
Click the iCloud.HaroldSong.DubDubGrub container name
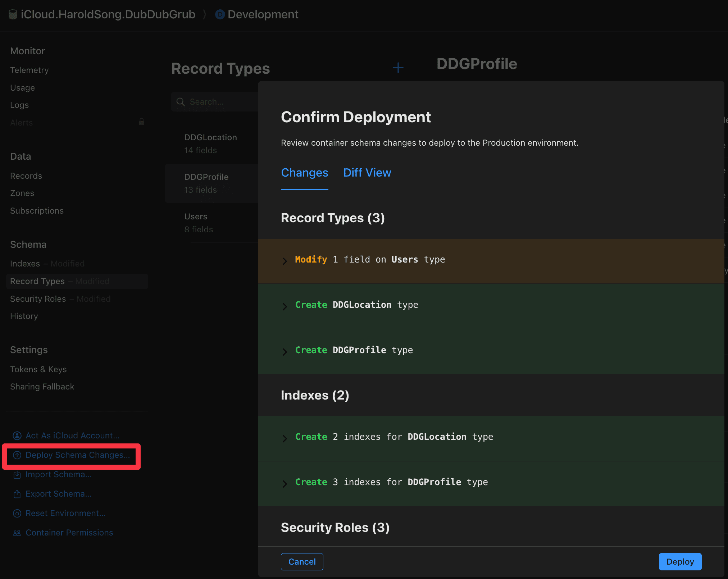pos(108,14)
